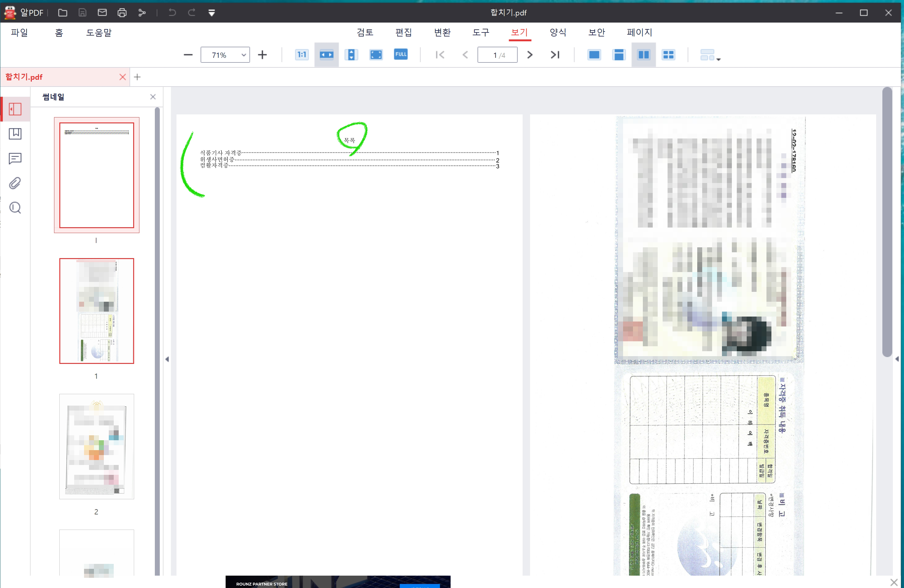Select page 2 certificate thumbnail
The height and width of the screenshot is (588, 904).
[96, 446]
